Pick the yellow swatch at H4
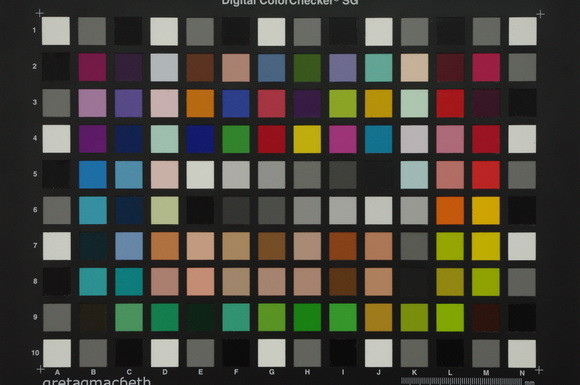The height and width of the screenshot is (385, 580). click(307, 139)
